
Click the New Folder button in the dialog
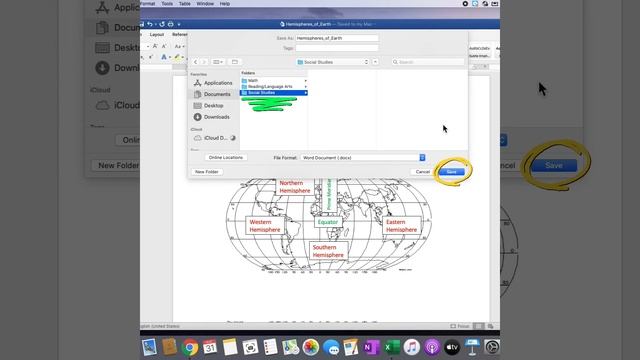click(207, 172)
